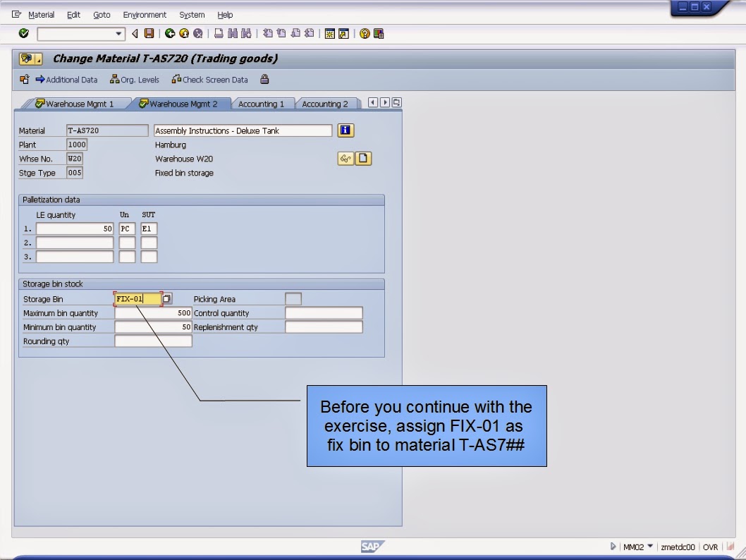Open the Material menu
The width and height of the screenshot is (746, 560).
[42, 15]
